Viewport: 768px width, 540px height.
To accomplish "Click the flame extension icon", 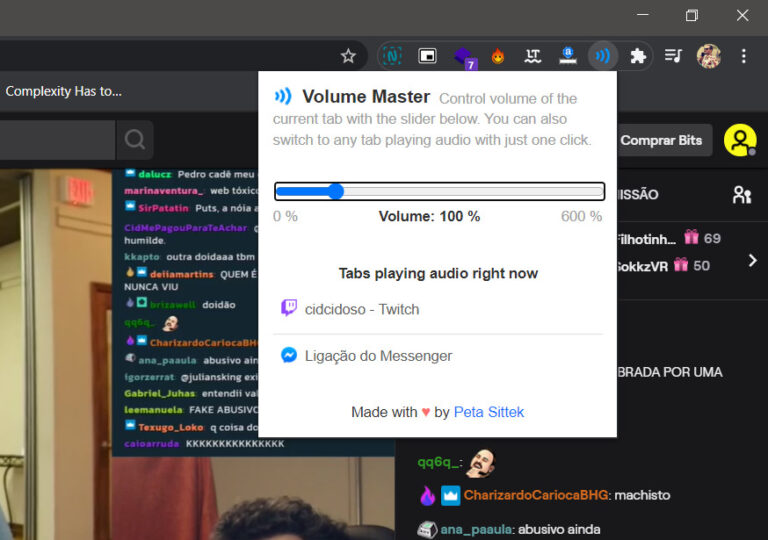I will (x=498, y=56).
